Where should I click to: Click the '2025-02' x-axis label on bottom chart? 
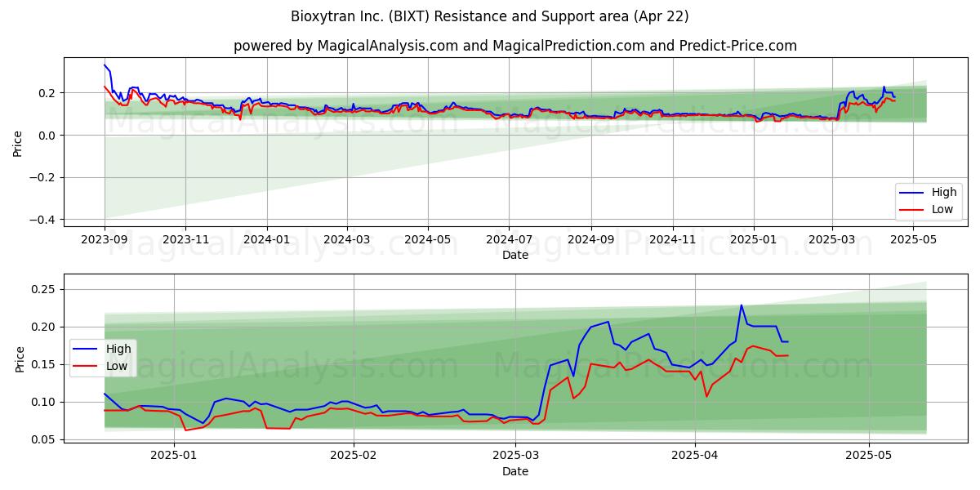[354, 454]
